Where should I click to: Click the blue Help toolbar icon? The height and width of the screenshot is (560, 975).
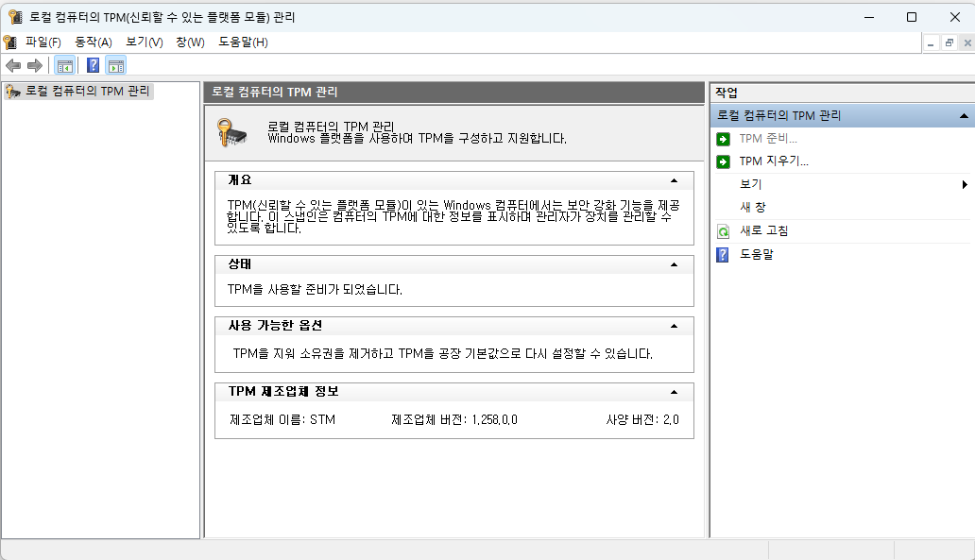(93, 65)
